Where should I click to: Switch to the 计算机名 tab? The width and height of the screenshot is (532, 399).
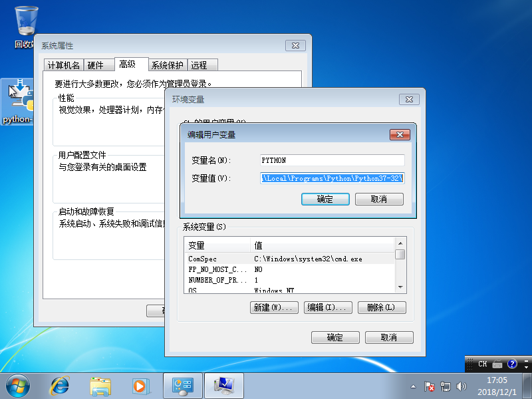pos(63,65)
